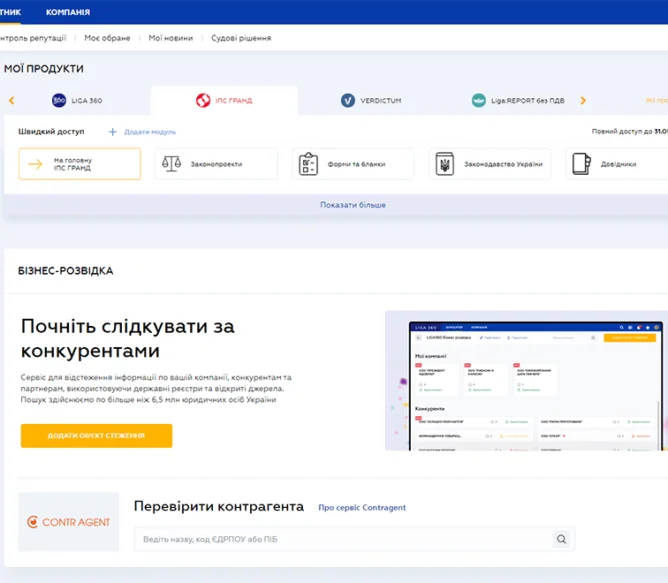This screenshot has width=668, height=583.
Task: Click the МОЇ ПРОДУКТИ heading
Action: click(44, 69)
